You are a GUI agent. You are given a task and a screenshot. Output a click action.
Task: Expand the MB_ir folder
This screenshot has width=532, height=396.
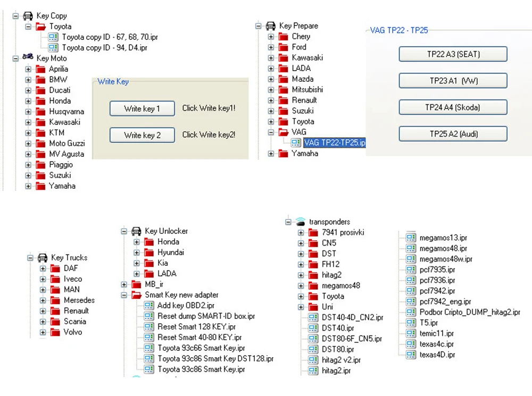click(x=124, y=284)
